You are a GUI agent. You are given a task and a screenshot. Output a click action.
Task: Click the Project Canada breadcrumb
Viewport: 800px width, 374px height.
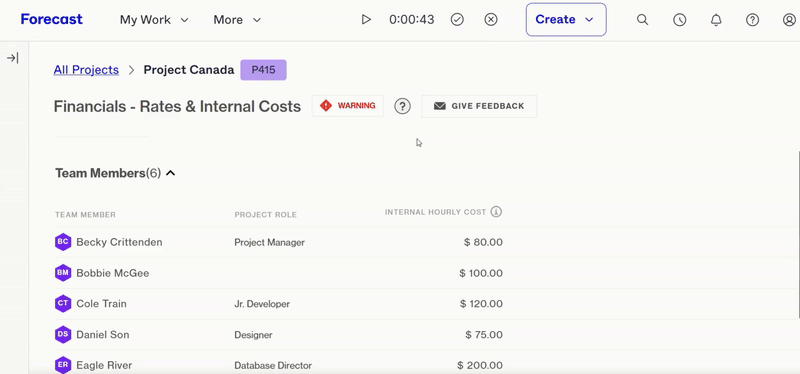189,70
